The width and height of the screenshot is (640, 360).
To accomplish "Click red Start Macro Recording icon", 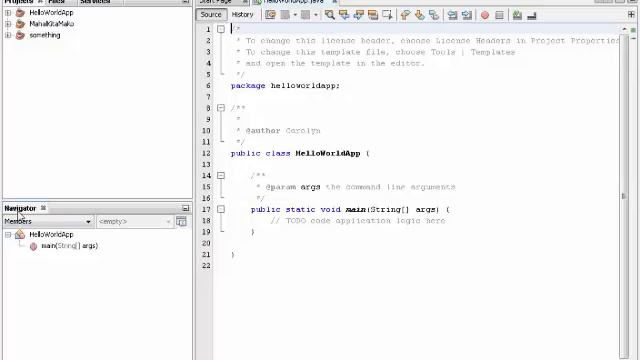I will click(x=485, y=16).
